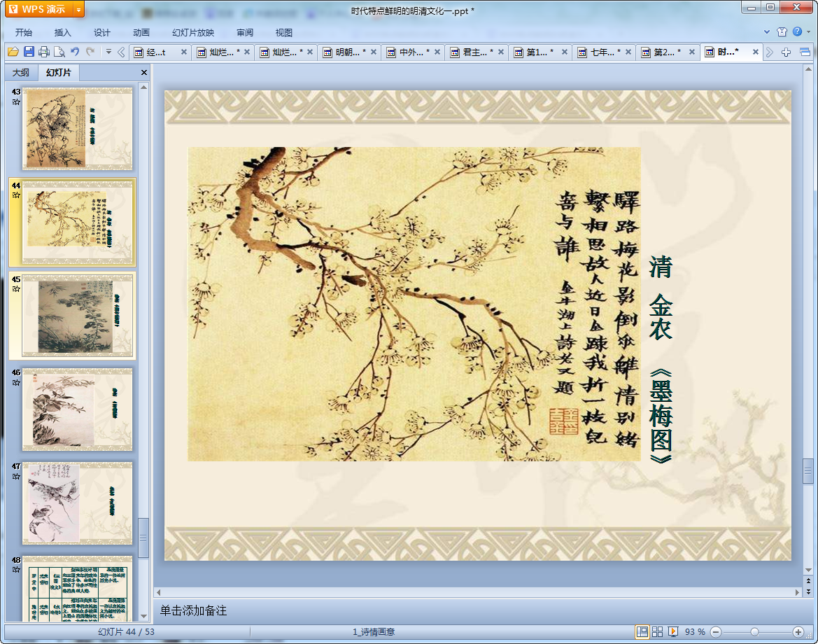Adjust the zoom slider handle
This screenshot has width=818, height=644.
(754, 632)
